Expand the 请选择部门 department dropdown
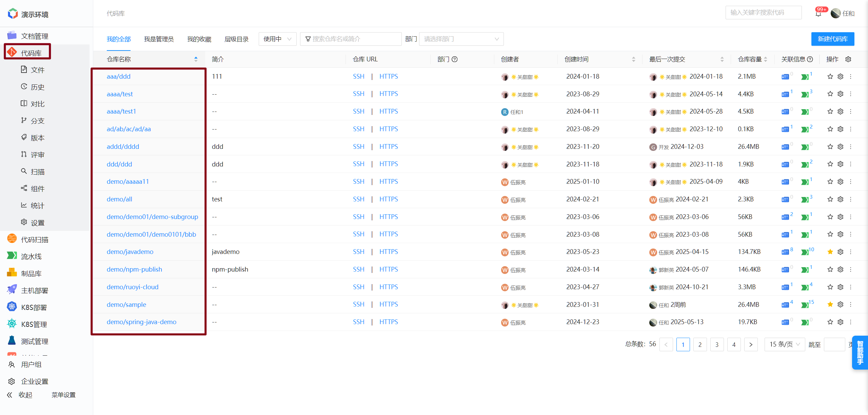The image size is (868, 415). click(x=461, y=39)
